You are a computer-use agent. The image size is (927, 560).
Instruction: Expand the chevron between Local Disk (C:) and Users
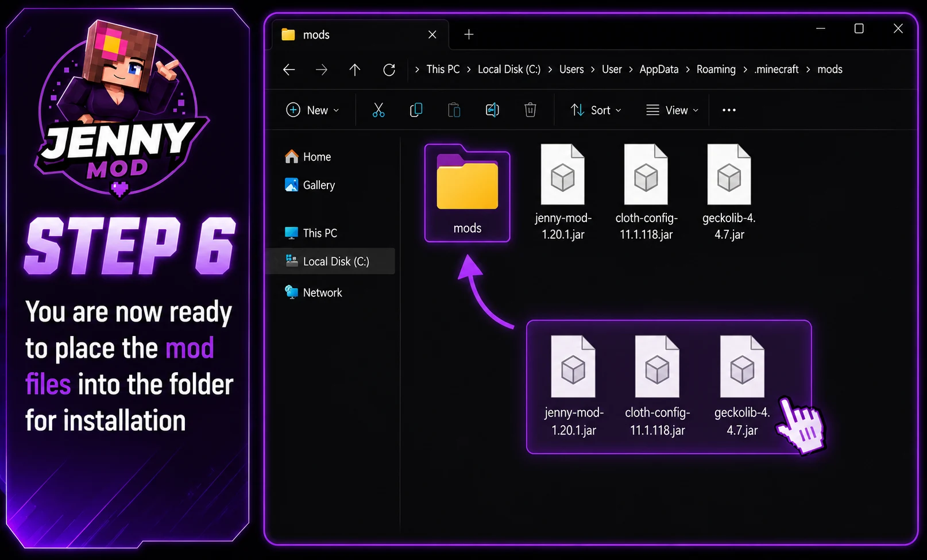(550, 69)
